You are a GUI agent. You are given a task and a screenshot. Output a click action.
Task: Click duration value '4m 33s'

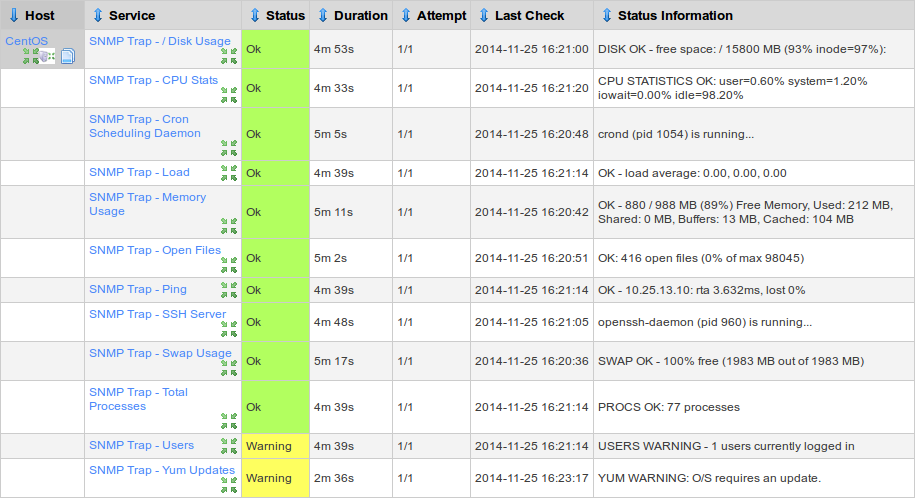point(334,88)
